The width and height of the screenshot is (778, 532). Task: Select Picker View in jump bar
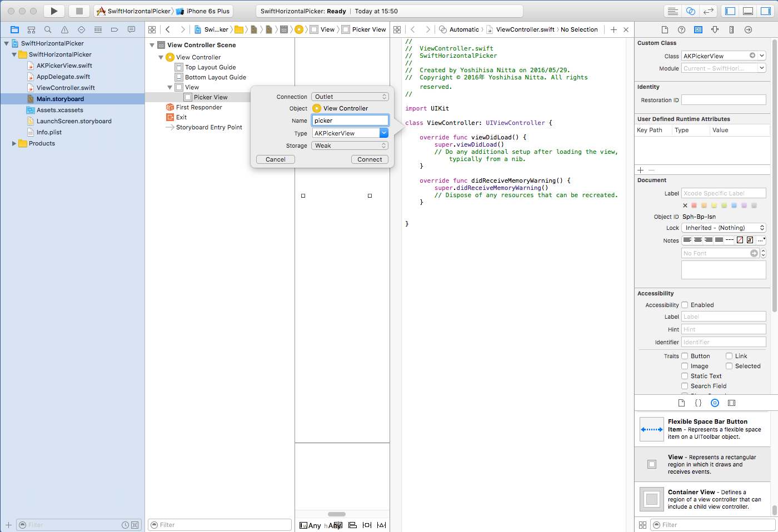click(368, 29)
